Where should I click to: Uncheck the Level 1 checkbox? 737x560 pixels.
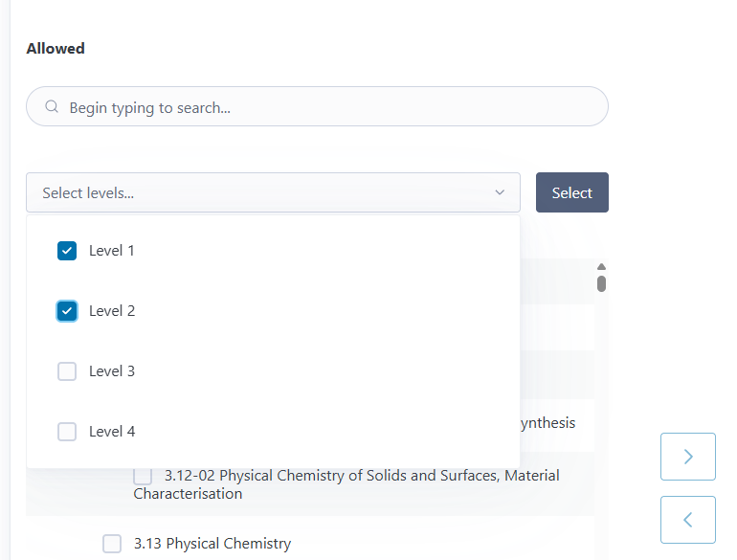point(67,251)
